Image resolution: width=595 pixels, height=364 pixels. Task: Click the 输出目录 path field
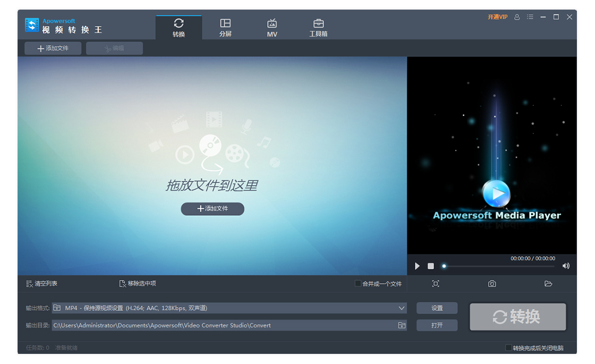coord(229,325)
